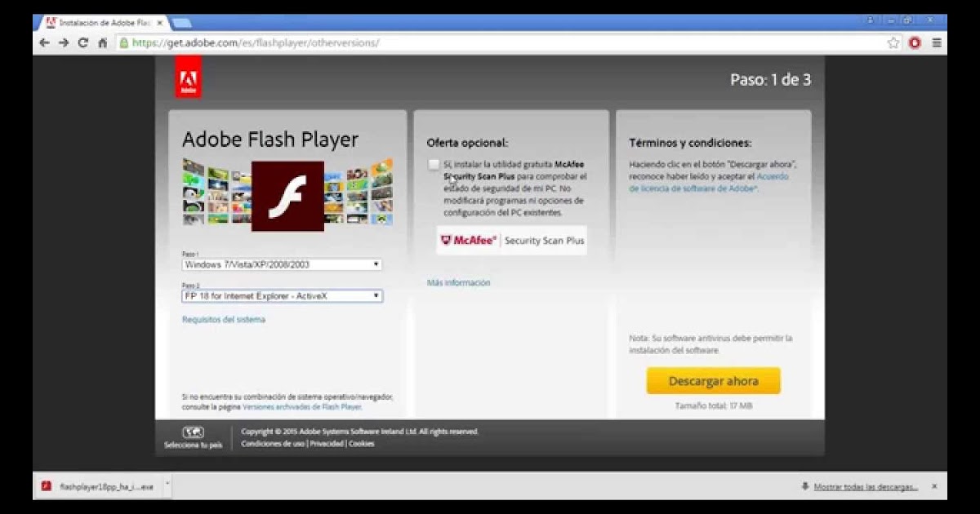Open Adobe software license agreement link

click(x=709, y=182)
